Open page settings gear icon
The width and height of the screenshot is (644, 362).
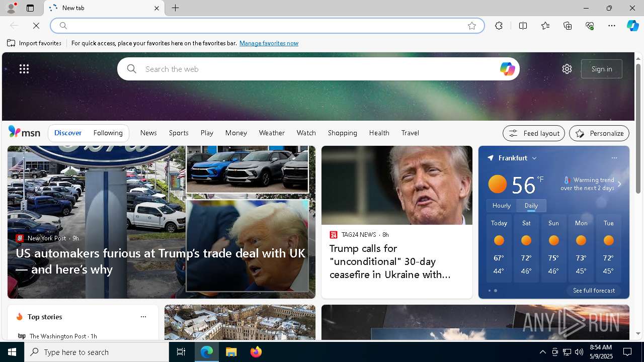[567, 69]
